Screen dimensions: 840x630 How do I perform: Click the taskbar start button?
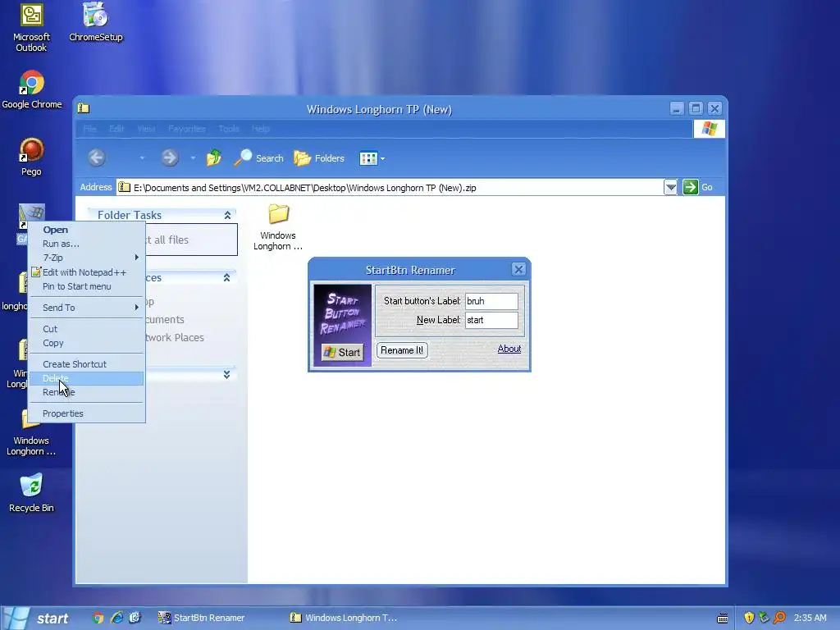coord(38,619)
